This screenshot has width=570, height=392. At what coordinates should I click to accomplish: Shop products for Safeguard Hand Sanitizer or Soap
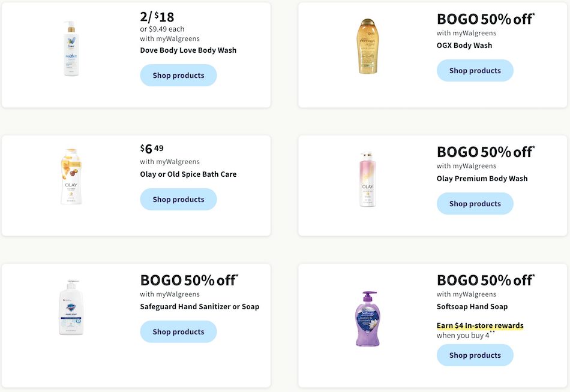178,331
